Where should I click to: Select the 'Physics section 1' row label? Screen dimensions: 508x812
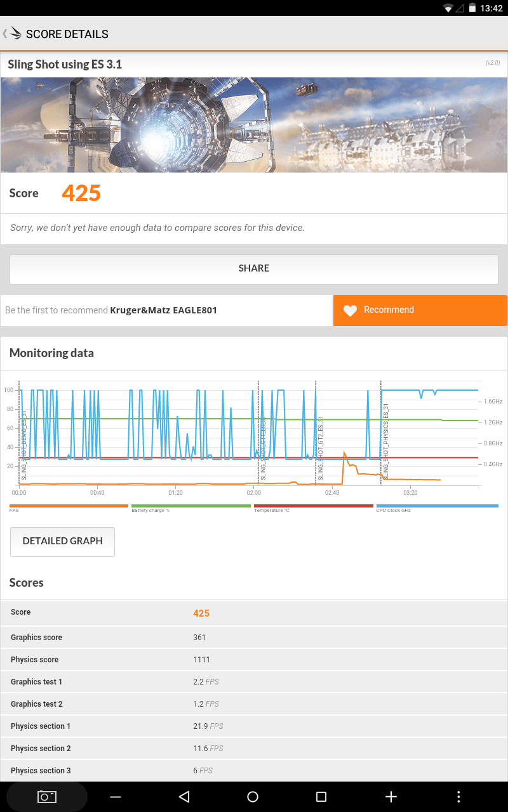point(41,726)
